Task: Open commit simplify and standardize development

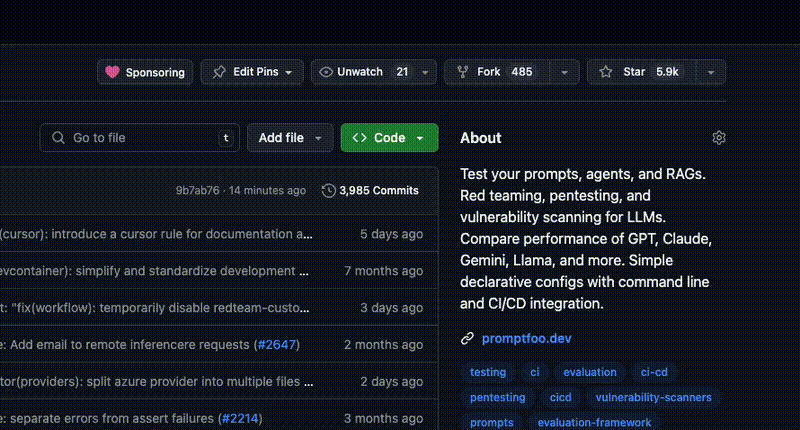Action: (x=154, y=271)
